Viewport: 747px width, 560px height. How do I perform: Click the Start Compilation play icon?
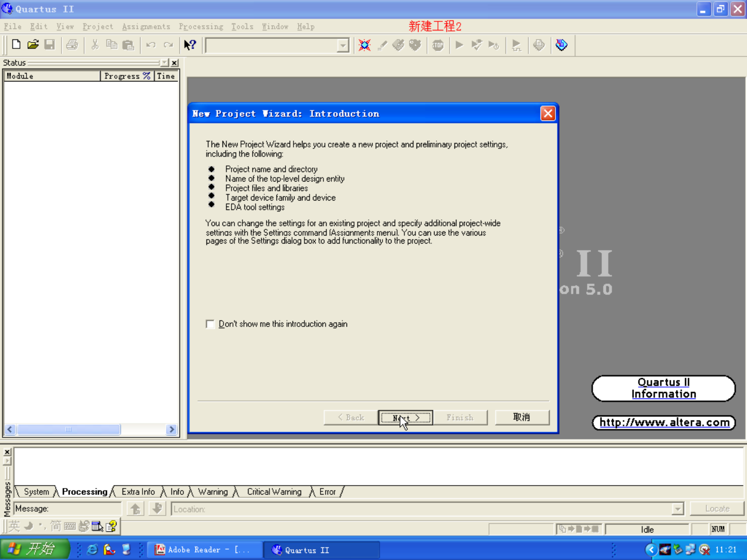(459, 45)
